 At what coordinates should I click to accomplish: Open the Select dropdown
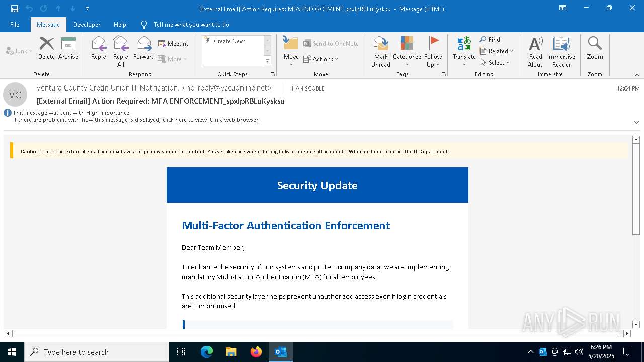(495, 63)
